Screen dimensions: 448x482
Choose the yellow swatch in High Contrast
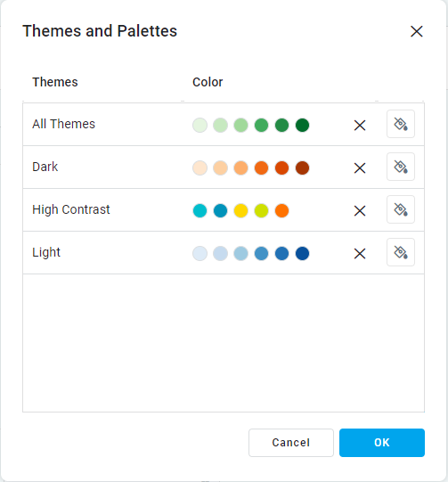[x=240, y=210]
